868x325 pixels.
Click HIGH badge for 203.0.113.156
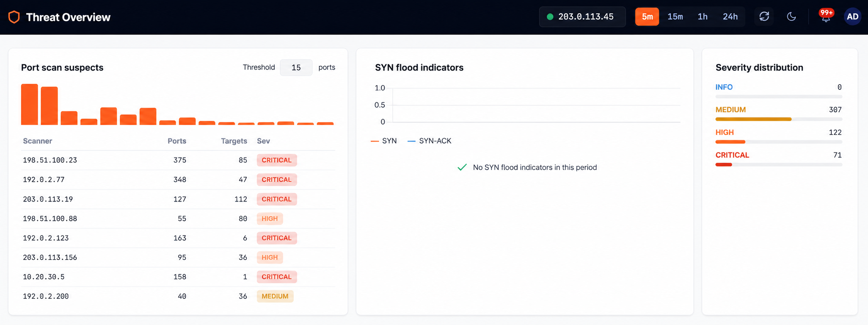pos(270,257)
